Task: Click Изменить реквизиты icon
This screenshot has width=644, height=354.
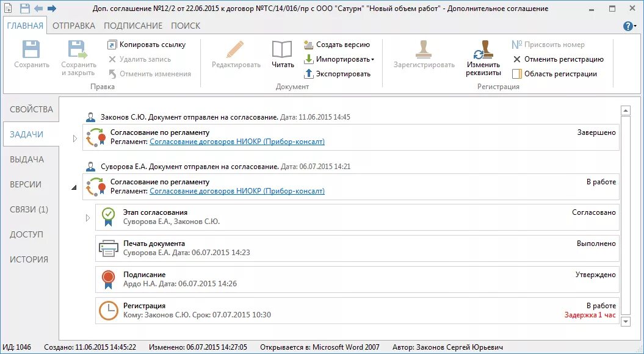Action: pyautogui.click(x=483, y=49)
